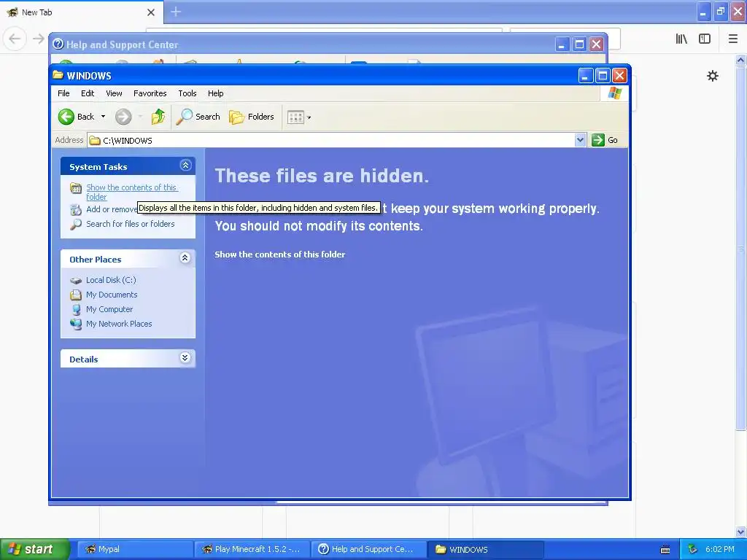Click the browser back arrow button
Viewport: 747px width, 560px height.
tap(15, 39)
